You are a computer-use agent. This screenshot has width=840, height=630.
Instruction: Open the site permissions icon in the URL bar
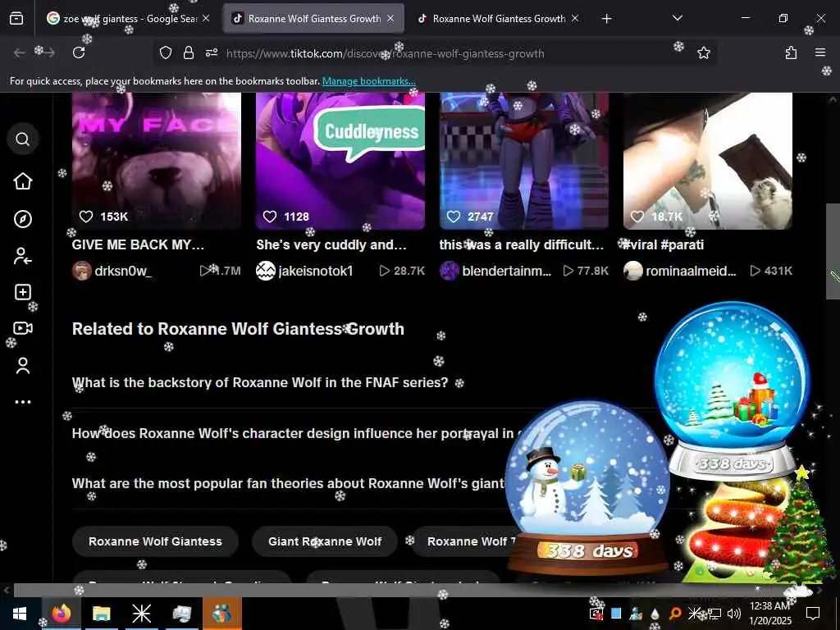[212, 52]
